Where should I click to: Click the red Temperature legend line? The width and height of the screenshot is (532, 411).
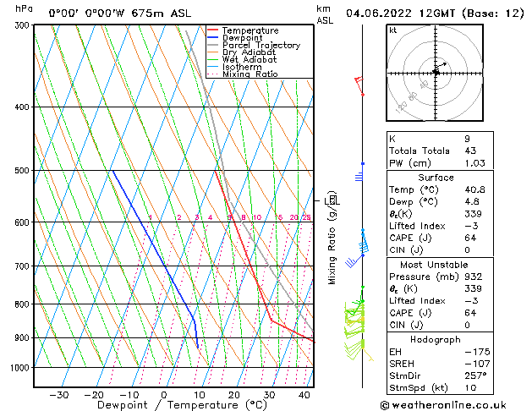point(214,30)
